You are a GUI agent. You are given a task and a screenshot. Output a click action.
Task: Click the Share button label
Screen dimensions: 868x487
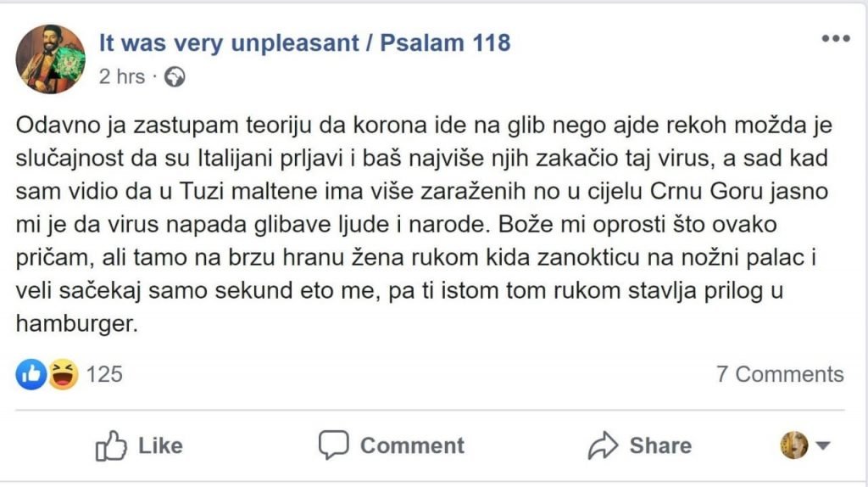[660, 445]
